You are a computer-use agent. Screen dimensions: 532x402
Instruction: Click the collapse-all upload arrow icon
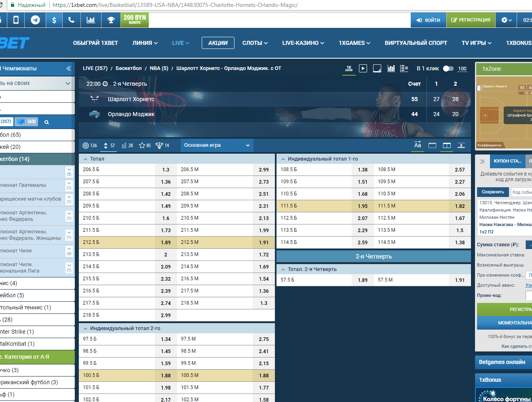[461, 145]
